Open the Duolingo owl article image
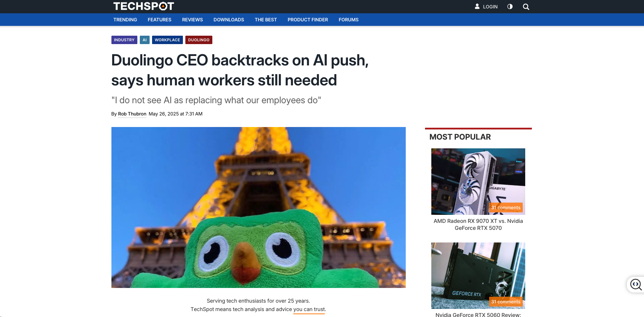644x317 pixels. pos(259,207)
